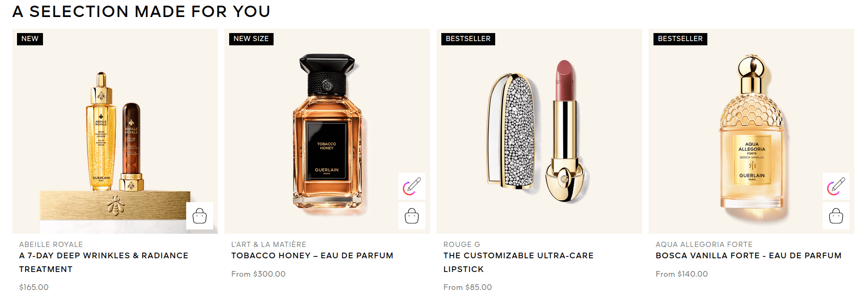Add Abeille Royale treatment to shopping bag
The image size is (868, 297).
pyautogui.click(x=199, y=216)
